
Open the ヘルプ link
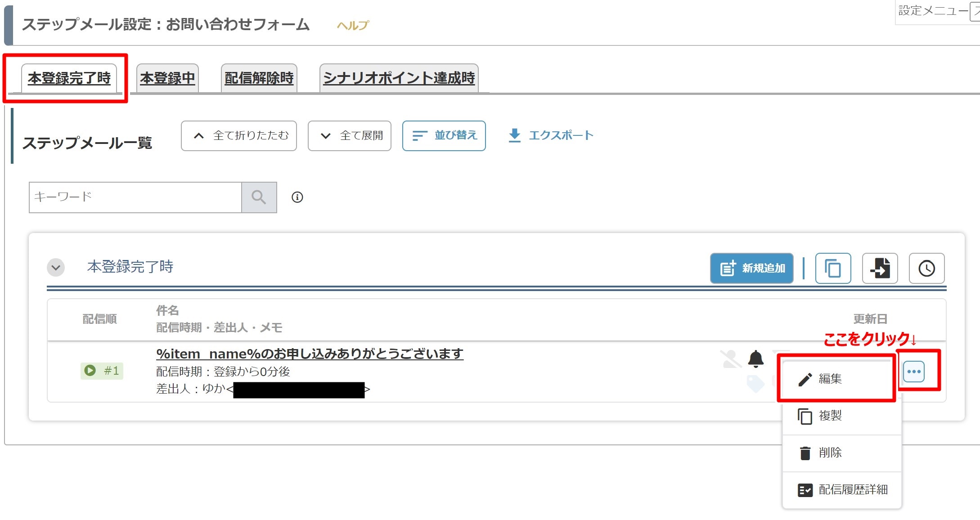click(x=353, y=26)
